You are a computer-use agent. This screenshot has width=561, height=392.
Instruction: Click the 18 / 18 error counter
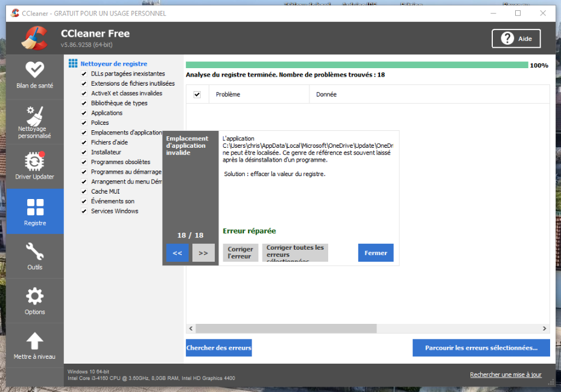191,235
